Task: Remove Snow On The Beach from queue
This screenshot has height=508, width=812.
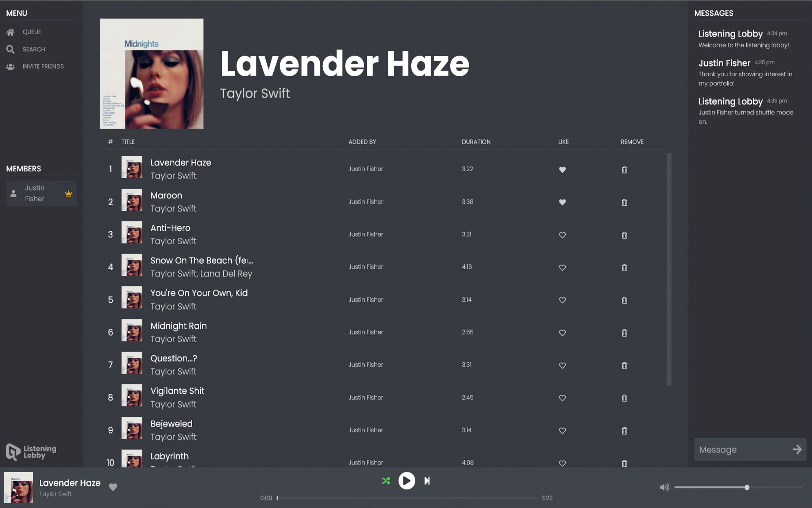Action: point(624,267)
